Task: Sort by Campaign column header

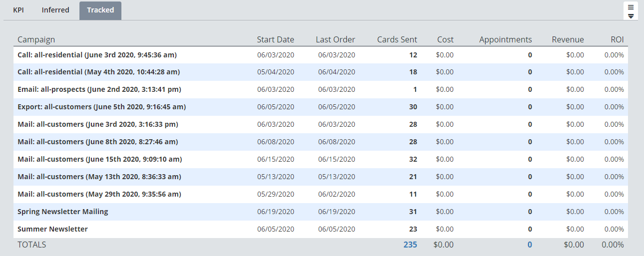Action: (x=36, y=39)
